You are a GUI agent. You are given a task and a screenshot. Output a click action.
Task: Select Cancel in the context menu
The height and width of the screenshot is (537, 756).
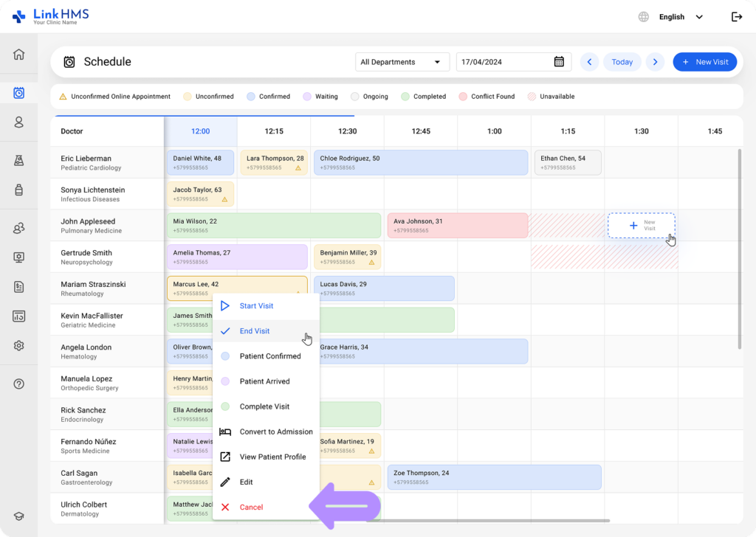click(x=266, y=507)
